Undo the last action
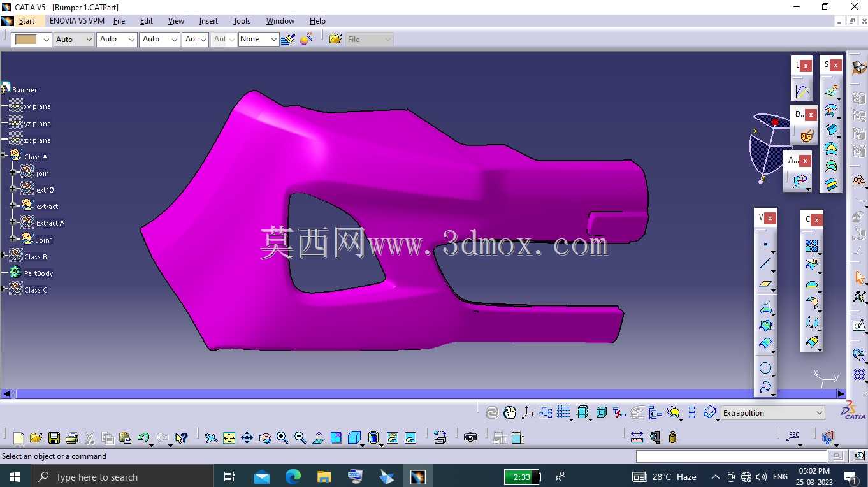The image size is (868, 487). coord(143,438)
